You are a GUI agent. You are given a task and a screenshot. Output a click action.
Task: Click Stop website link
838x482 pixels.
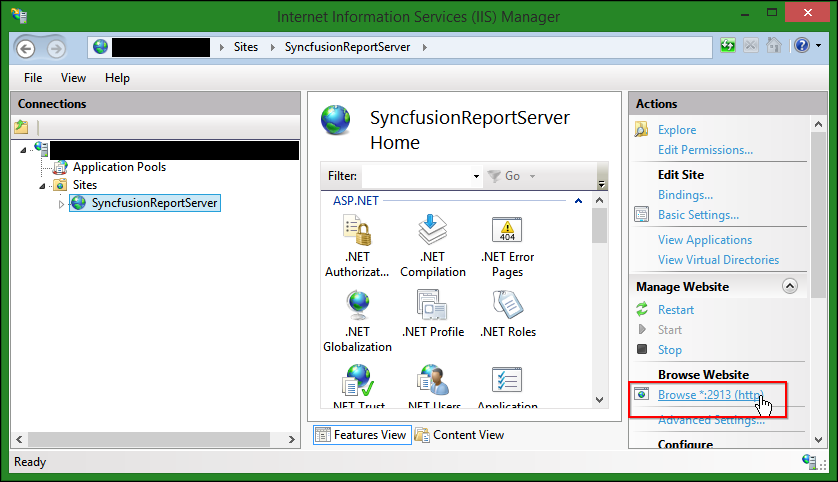(669, 350)
